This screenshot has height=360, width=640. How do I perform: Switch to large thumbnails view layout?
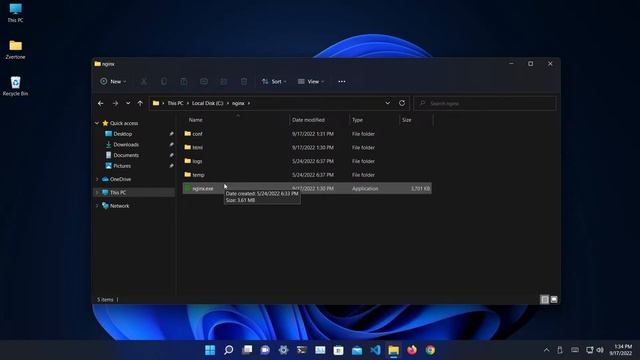(554, 300)
